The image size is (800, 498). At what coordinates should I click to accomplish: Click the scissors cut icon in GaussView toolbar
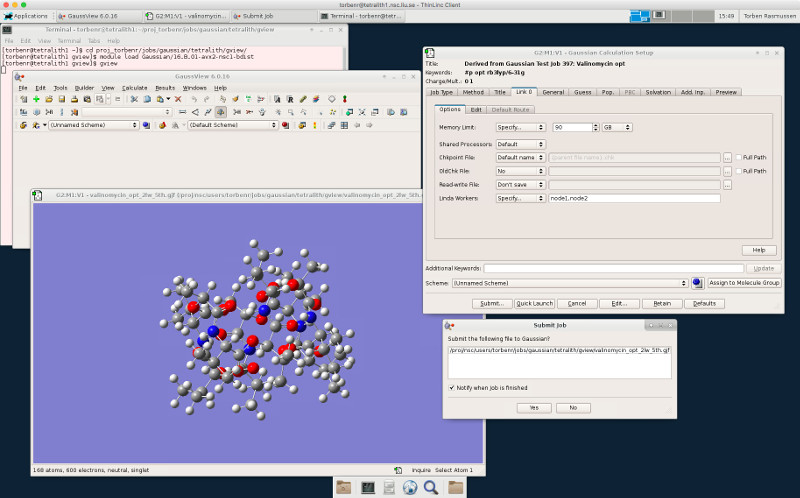coord(133,99)
